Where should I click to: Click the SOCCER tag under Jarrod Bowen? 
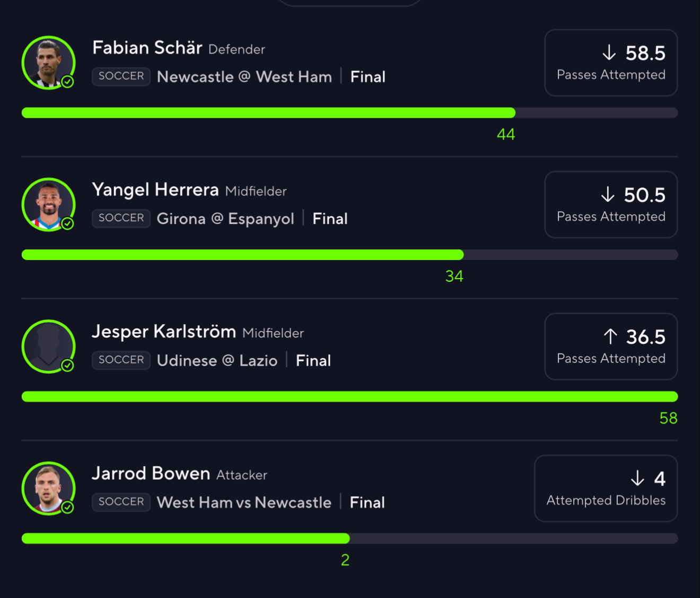point(121,501)
